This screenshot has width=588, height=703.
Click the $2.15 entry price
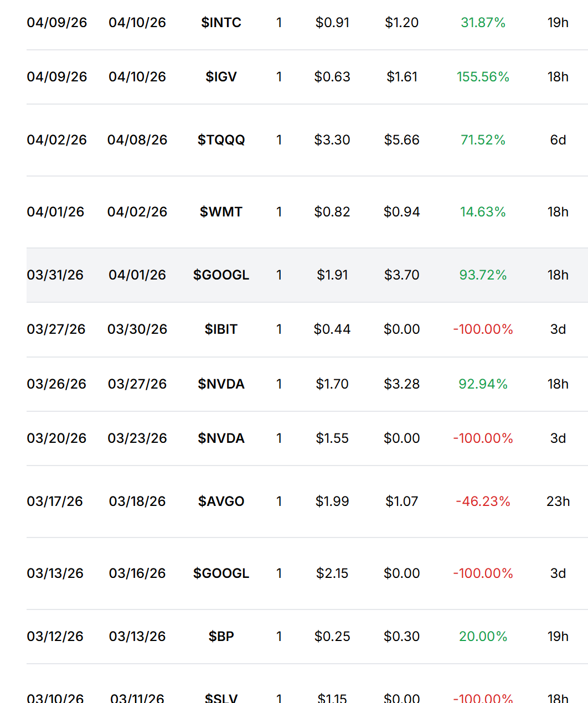pos(332,573)
